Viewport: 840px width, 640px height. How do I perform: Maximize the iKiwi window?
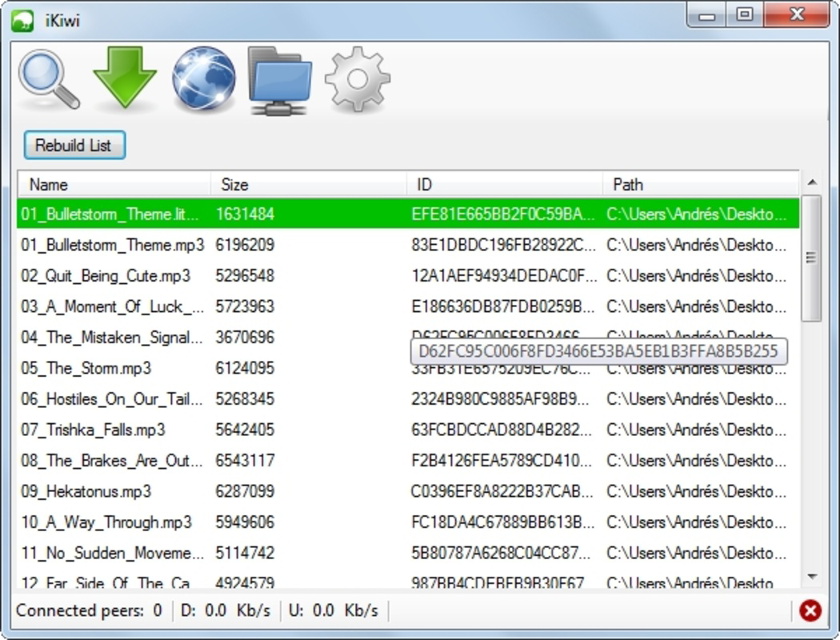pyautogui.click(x=745, y=15)
